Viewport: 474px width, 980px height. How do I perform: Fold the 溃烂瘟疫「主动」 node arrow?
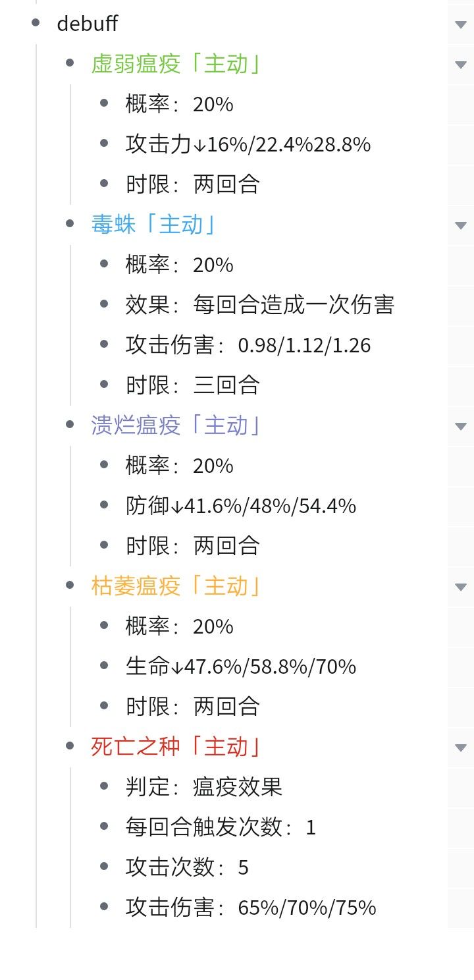coord(460,426)
